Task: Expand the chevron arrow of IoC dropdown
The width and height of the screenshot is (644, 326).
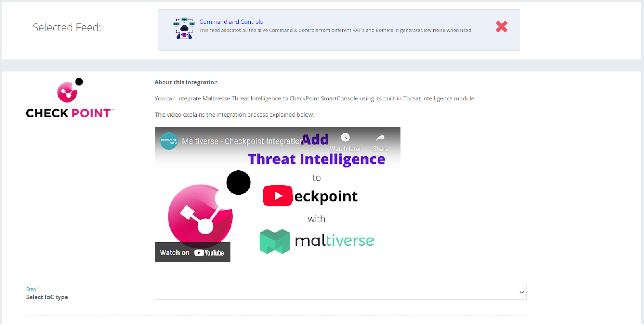Action: 522,292
